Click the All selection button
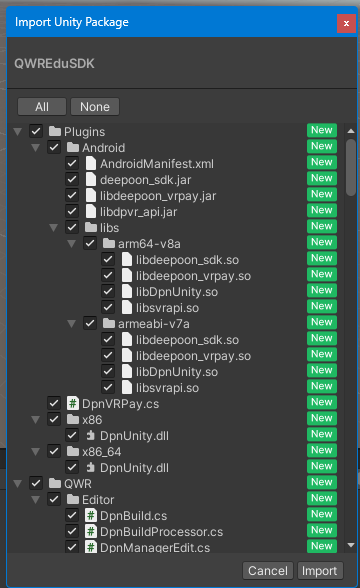This screenshot has width=360, height=588. click(x=42, y=107)
